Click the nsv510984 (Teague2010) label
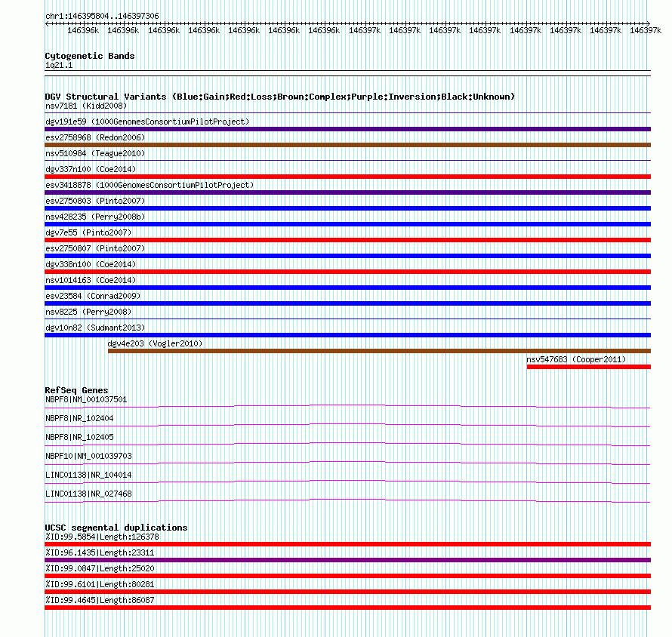 [x=95, y=153]
